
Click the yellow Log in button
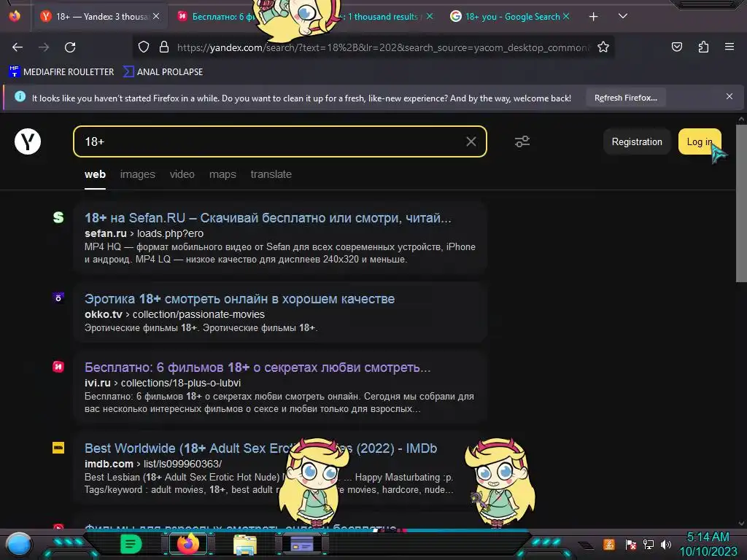point(699,142)
